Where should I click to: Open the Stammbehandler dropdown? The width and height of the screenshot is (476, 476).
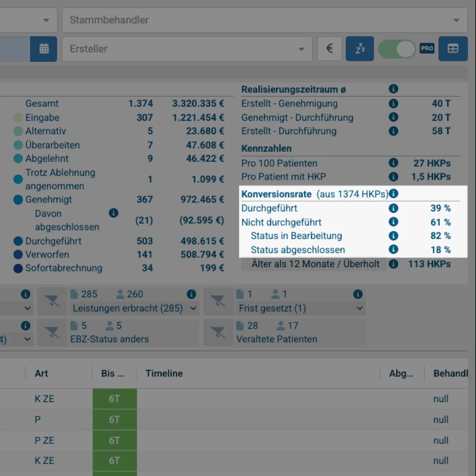tap(265, 20)
